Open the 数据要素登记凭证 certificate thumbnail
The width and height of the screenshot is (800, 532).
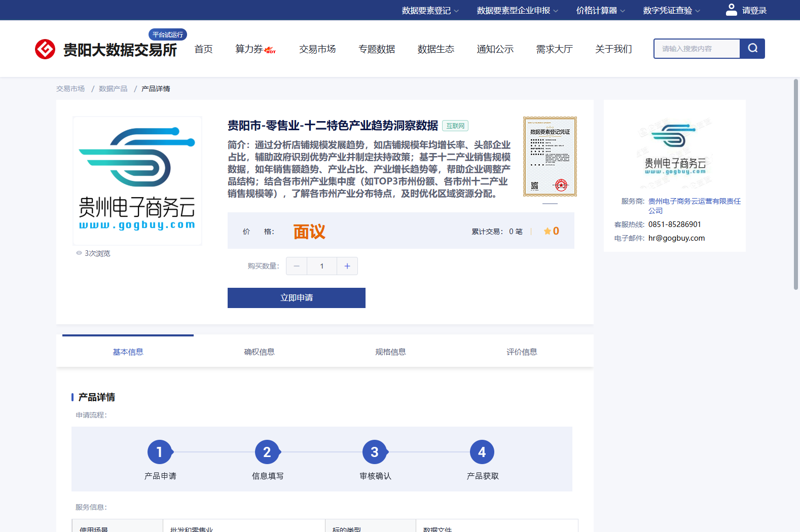[550, 157]
